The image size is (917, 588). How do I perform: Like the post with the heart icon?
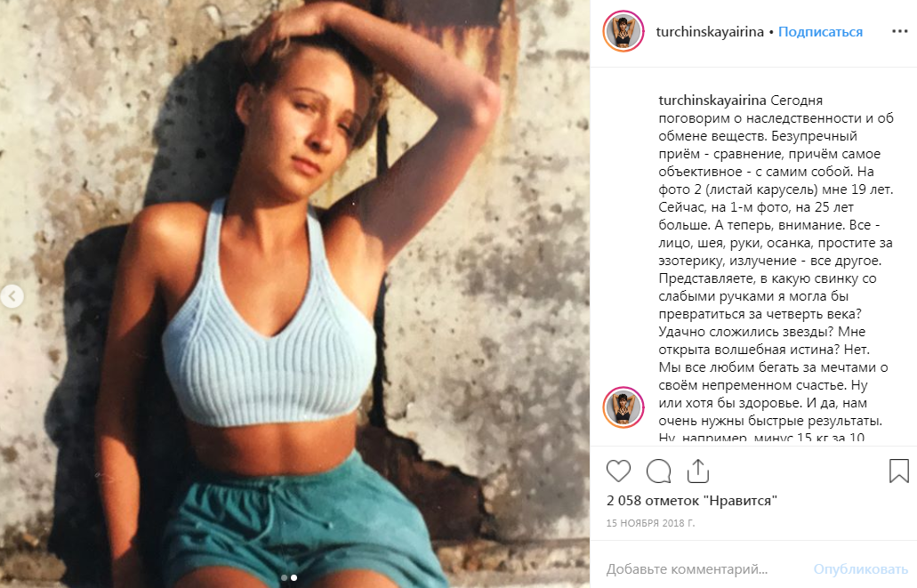point(618,471)
